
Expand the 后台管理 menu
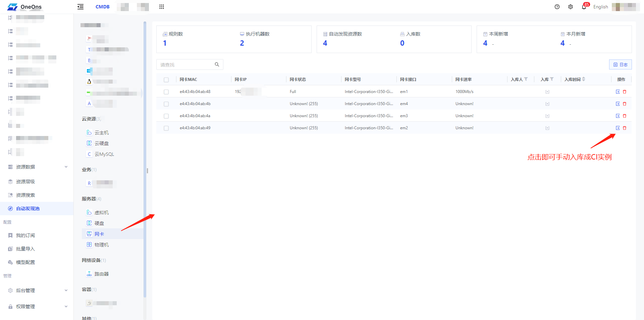[37, 290]
